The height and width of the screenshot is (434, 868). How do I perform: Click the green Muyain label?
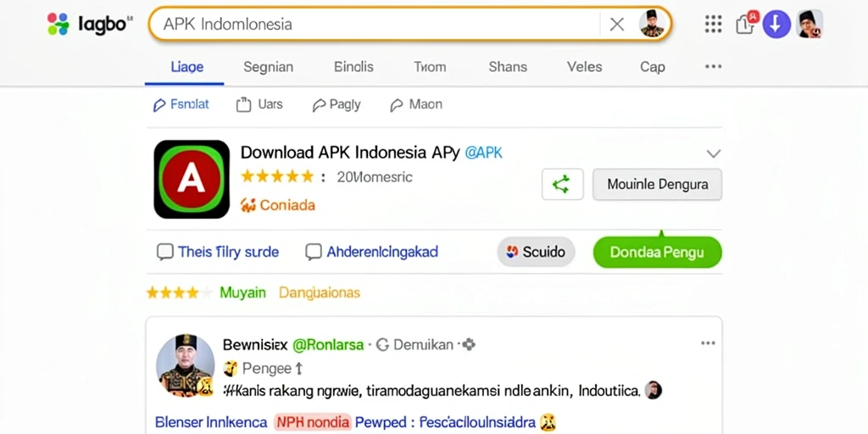coord(243,292)
